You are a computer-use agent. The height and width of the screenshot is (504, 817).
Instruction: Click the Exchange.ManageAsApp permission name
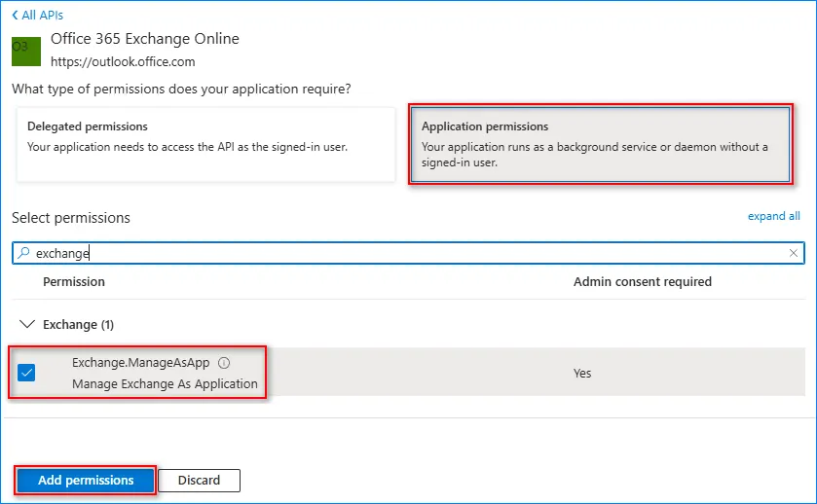pos(140,363)
